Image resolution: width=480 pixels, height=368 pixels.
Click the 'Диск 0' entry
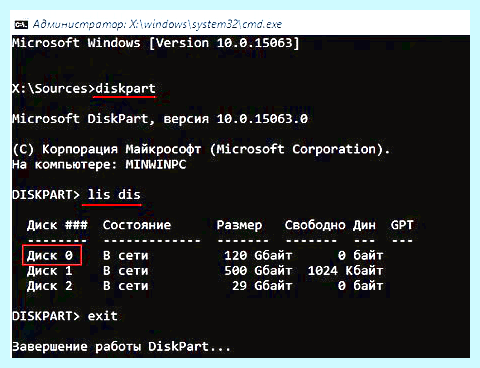click(50, 256)
